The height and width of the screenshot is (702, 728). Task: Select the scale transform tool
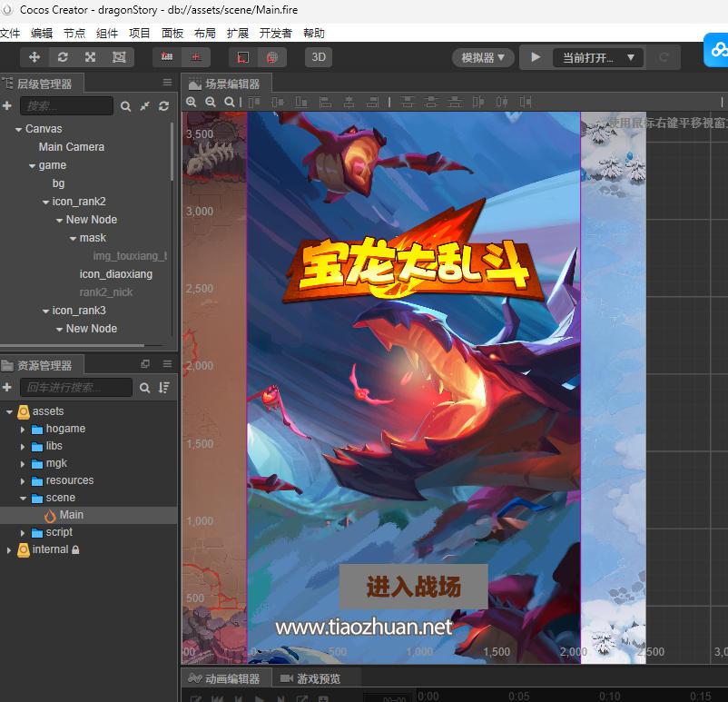pyautogui.click(x=91, y=57)
